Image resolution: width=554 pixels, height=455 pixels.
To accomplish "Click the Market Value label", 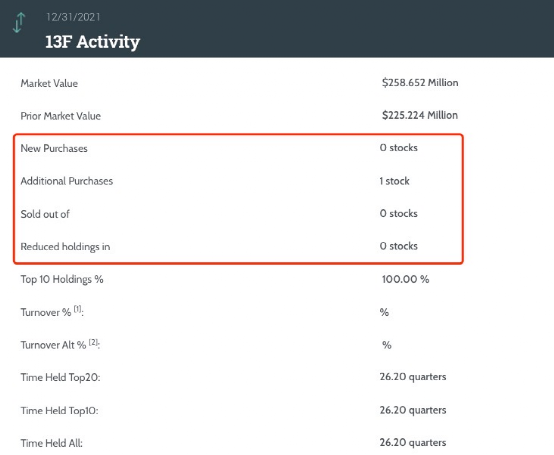I will [x=49, y=83].
